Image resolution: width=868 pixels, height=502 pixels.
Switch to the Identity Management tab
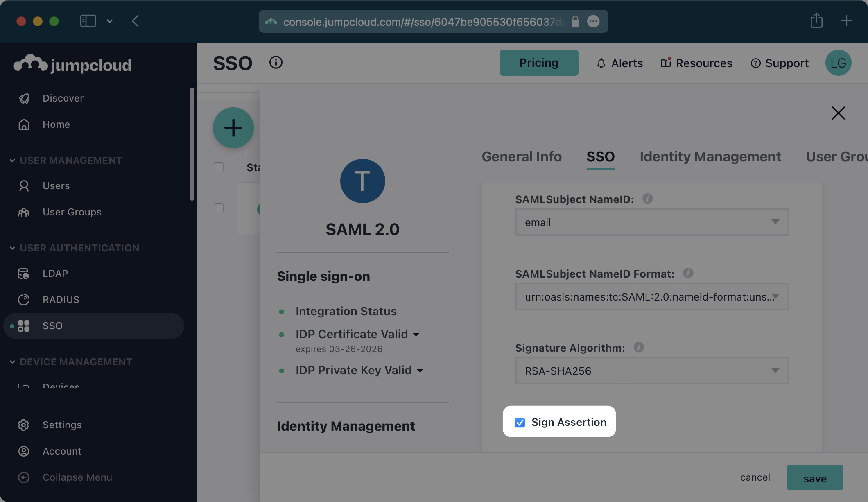coord(710,156)
